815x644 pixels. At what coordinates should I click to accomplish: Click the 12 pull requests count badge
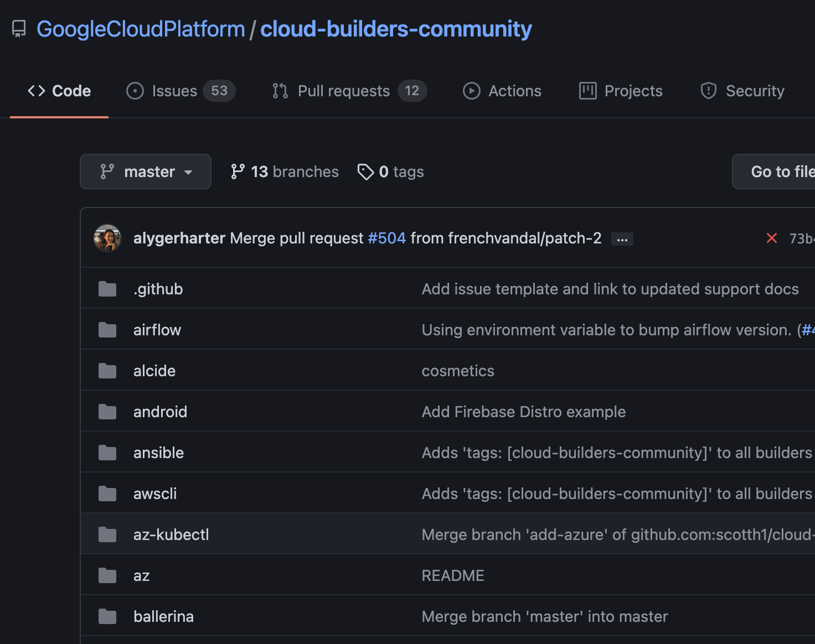coord(412,91)
